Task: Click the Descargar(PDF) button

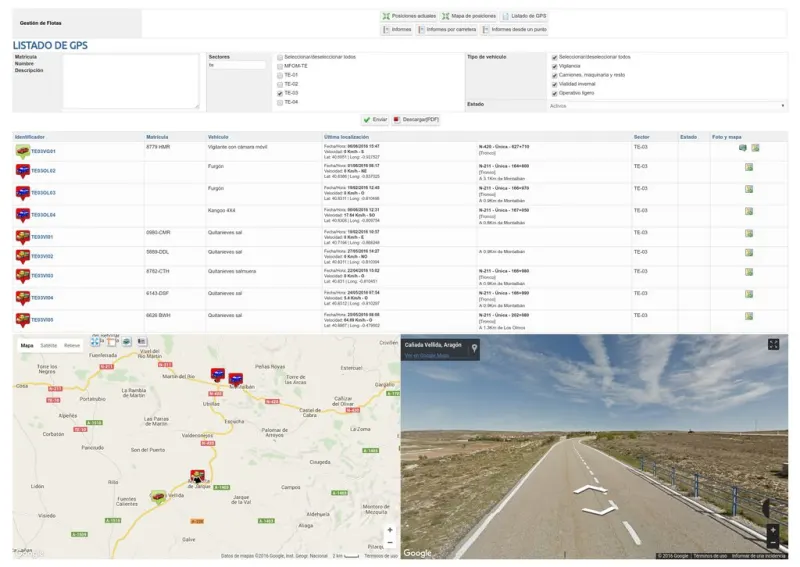Action: point(416,119)
